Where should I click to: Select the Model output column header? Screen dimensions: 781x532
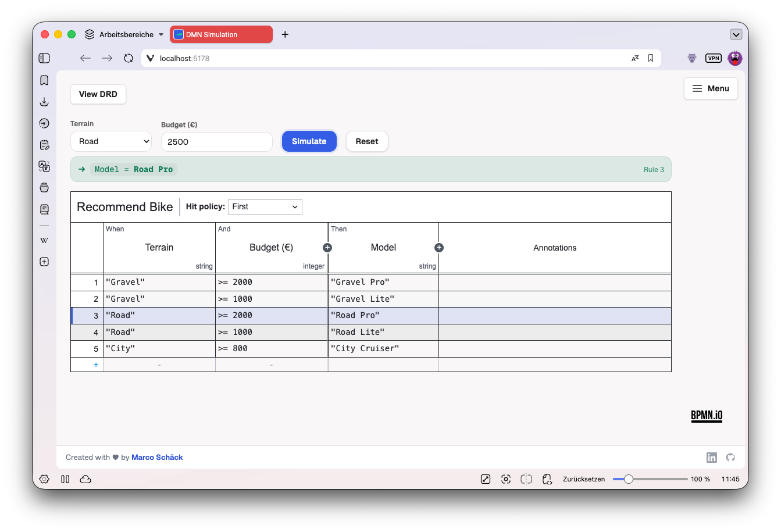[x=383, y=248]
